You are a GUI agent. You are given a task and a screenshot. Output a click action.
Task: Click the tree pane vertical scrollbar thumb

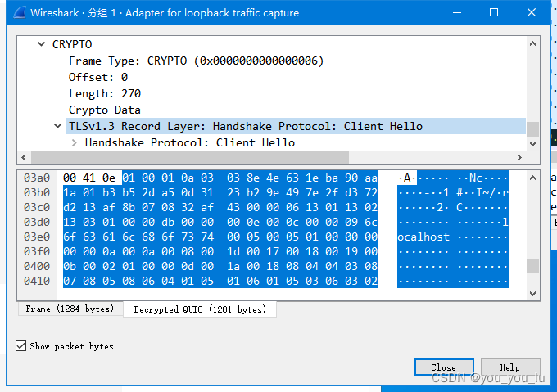532,129
